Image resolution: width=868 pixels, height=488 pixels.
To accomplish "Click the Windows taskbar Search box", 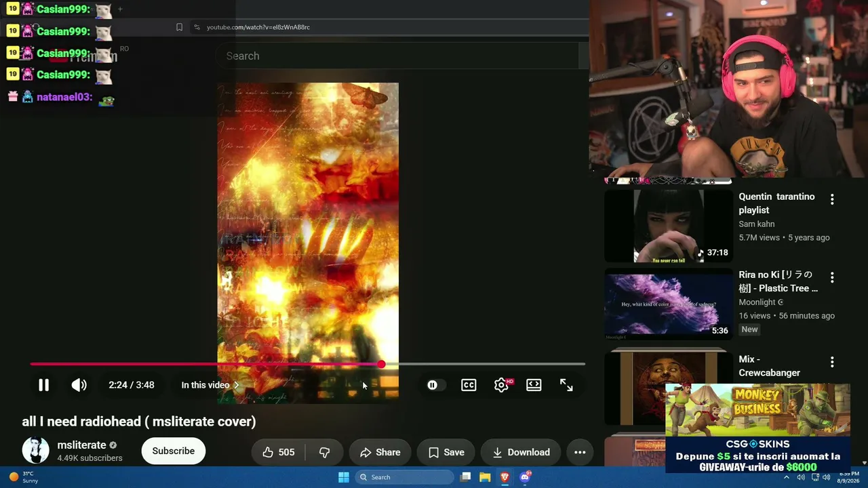I will (405, 477).
